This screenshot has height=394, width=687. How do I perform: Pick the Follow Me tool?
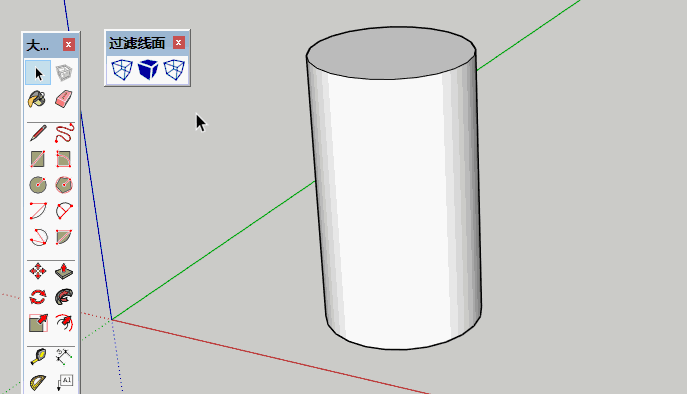(64, 297)
